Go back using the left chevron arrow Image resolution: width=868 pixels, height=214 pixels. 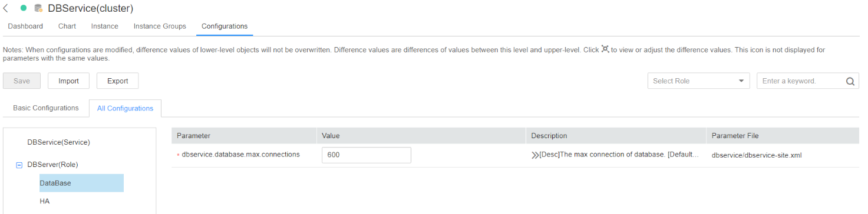6,8
